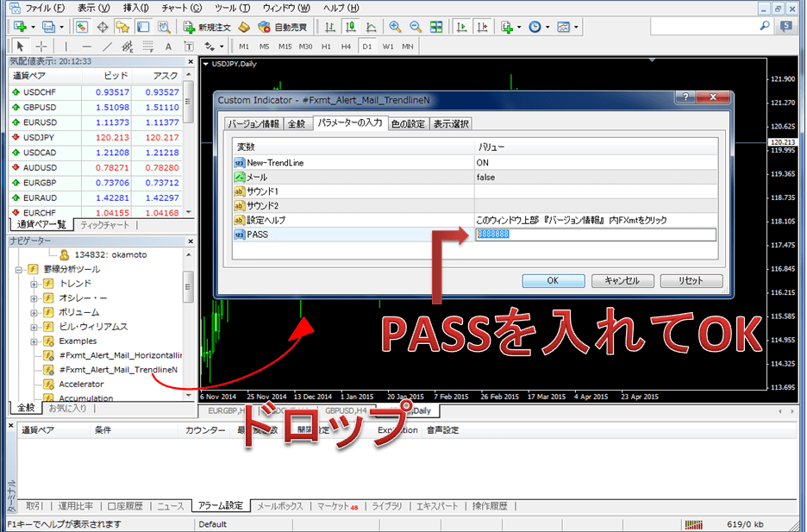Select the crosshair cursor tool

(41, 46)
